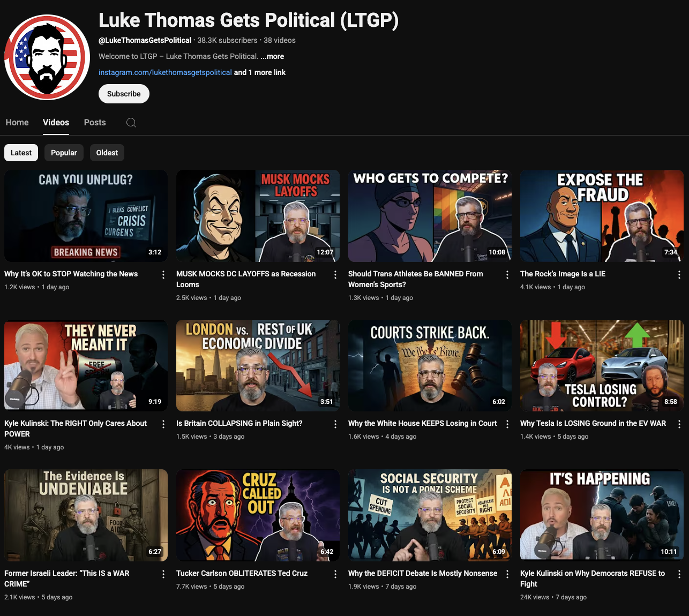Open the instagram.com/lukethomasgetspolitical link
This screenshot has width=689, height=616.
click(x=165, y=72)
